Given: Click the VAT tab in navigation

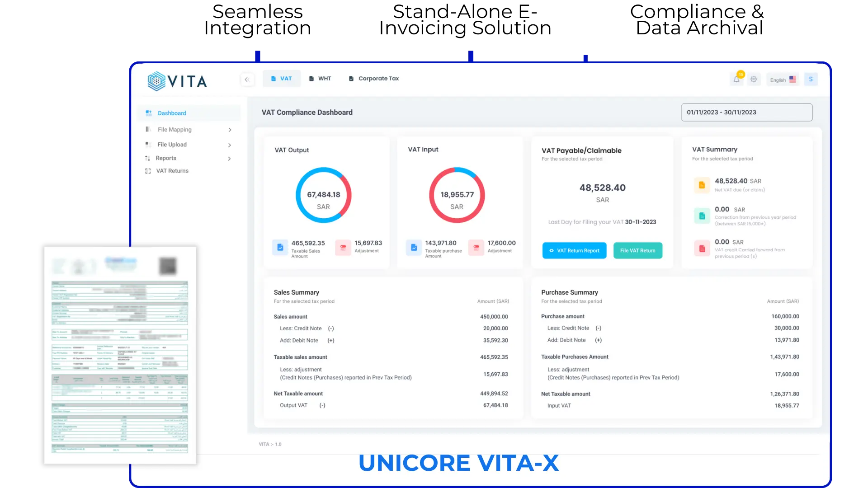Looking at the screenshot, I should 286,78.
